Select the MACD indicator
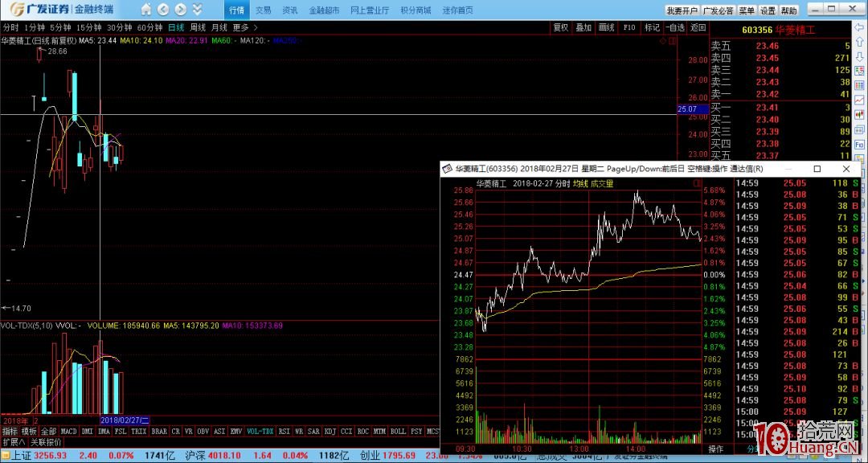868x463 pixels. pos(68,431)
